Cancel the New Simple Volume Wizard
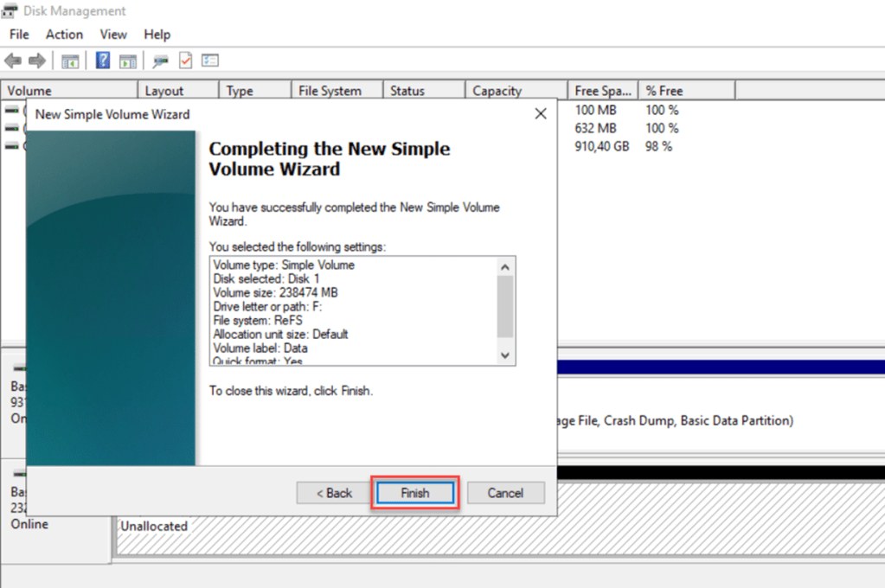 click(x=505, y=493)
